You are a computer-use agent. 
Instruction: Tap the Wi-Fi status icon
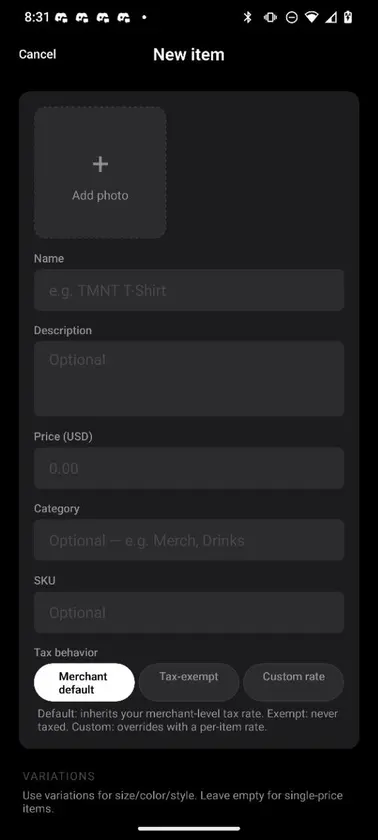pyautogui.click(x=311, y=17)
